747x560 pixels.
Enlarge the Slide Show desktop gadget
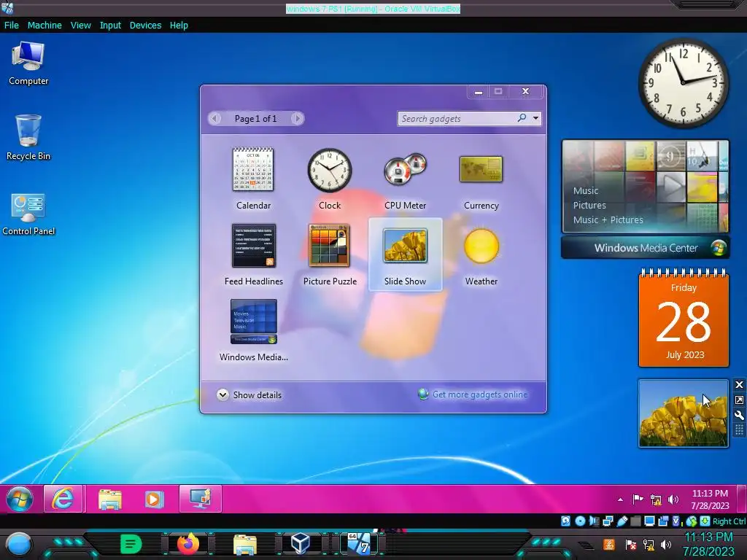pyautogui.click(x=739, y=400)
